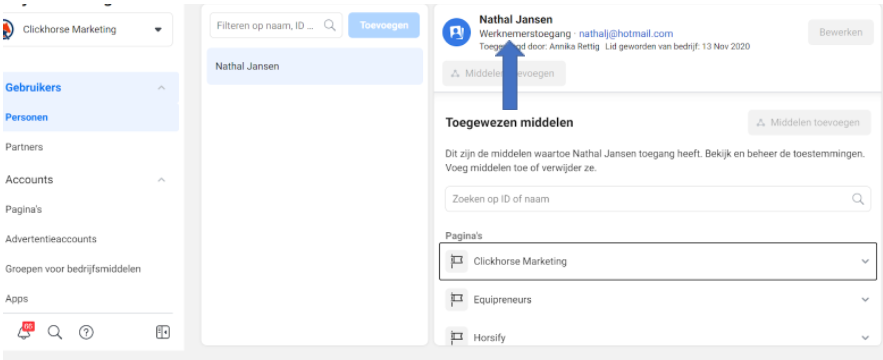Open Partners in the sidebar
883x360 pixels.
[x=24, y=146]
